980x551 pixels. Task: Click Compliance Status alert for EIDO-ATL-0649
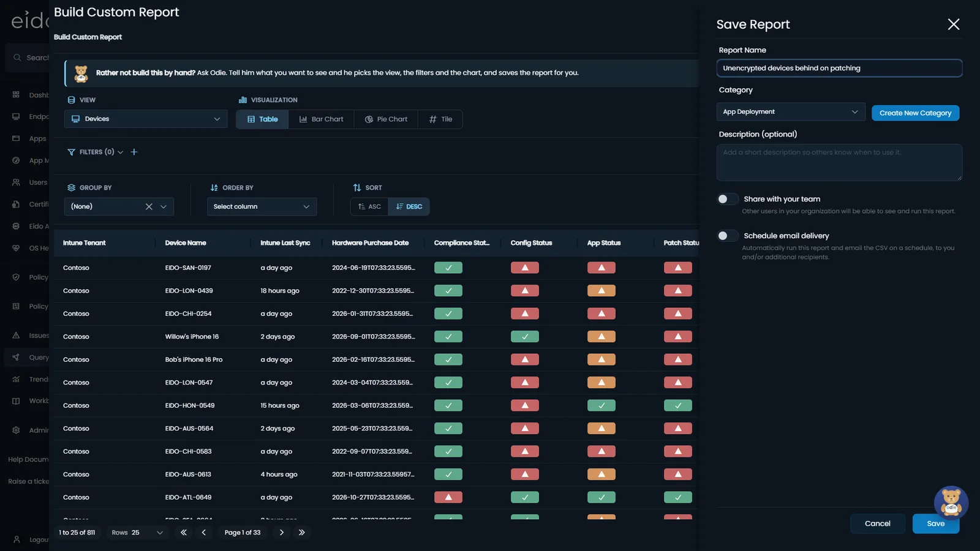pos(448,497)
